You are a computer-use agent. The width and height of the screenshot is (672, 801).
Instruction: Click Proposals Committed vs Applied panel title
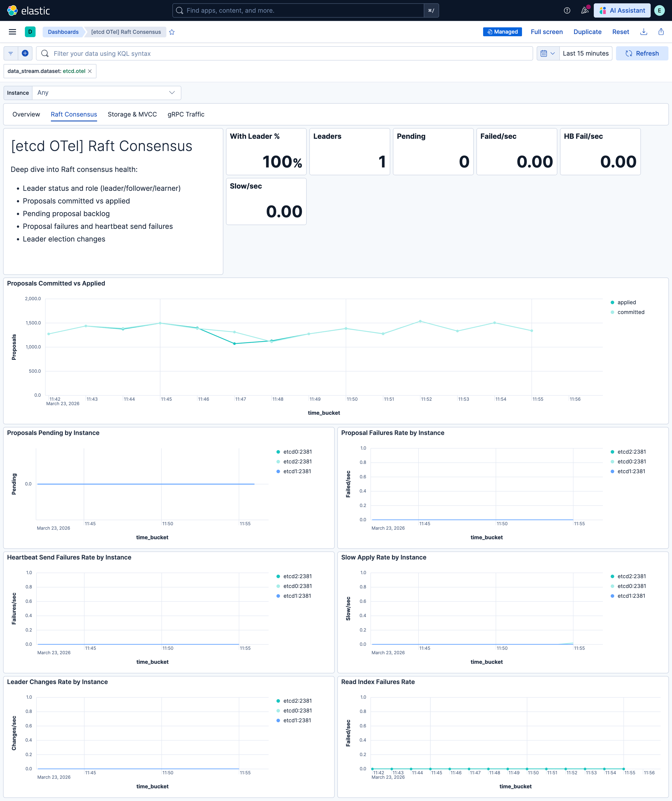click(x=56, y=283)
